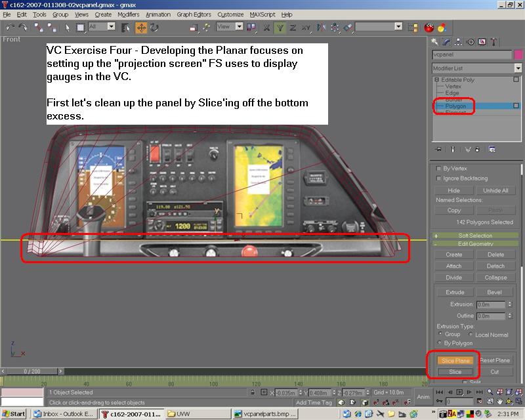Image resolution: width=525 pixels, height=420 pixels.
Task: Select the Local Normal extrusion type radio
Action: point(471,334)
